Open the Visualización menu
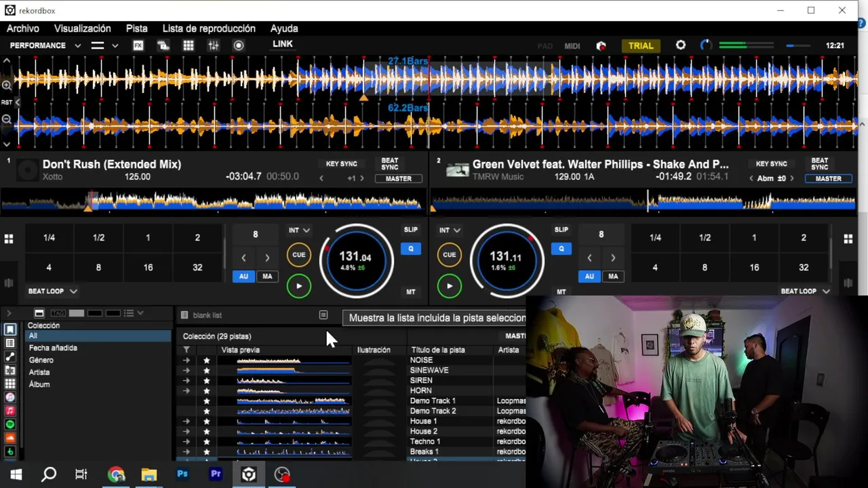This screenshot has width=868, height=488. point(83,28)
